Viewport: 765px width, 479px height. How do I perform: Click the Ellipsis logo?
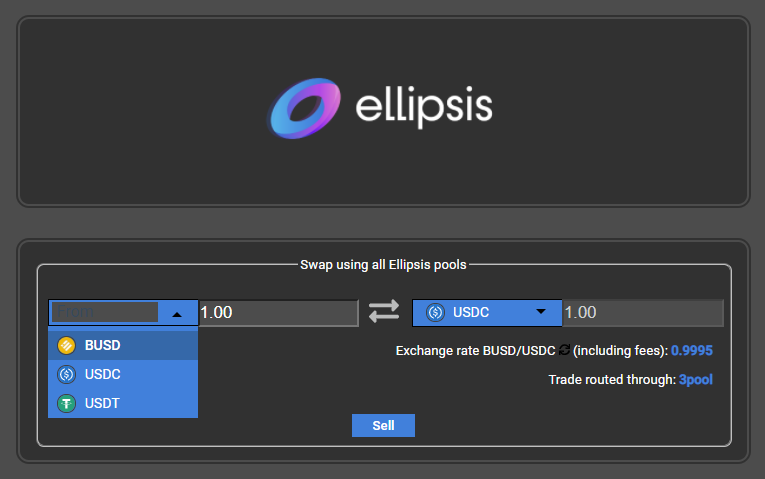(381, 108)
